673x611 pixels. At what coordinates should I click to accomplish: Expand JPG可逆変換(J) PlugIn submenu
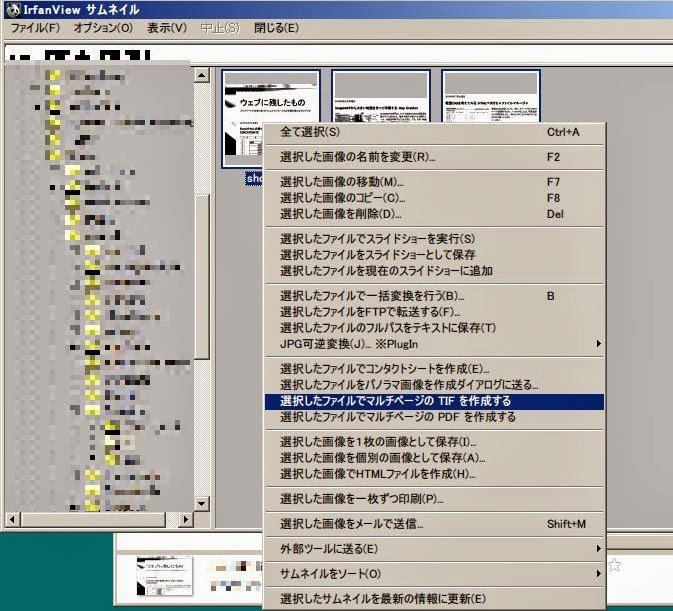point(434,344)
